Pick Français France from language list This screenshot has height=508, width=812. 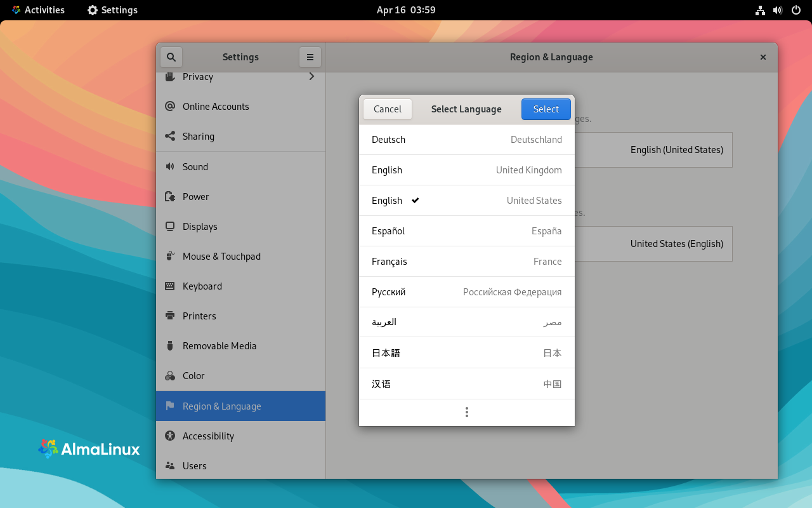[x=466, y=262]
